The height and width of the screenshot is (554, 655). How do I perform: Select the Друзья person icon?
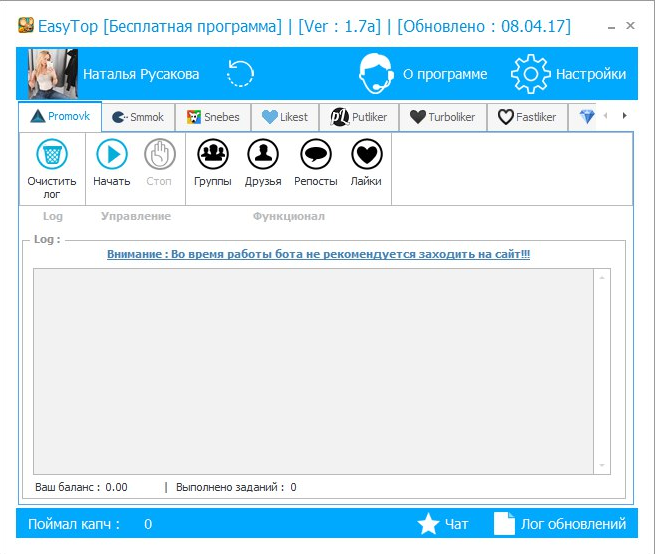tap(263, 154)
